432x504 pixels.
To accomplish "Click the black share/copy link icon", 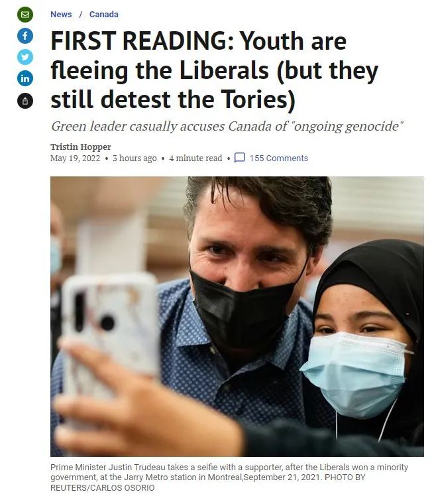I will 25,101.
